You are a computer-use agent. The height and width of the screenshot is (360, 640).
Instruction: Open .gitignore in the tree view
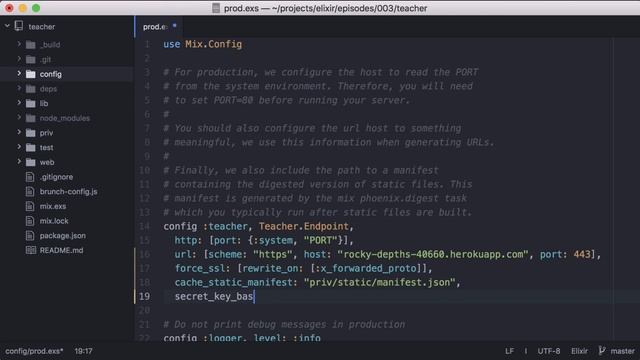pyautogui.click(x=56, y=177)
